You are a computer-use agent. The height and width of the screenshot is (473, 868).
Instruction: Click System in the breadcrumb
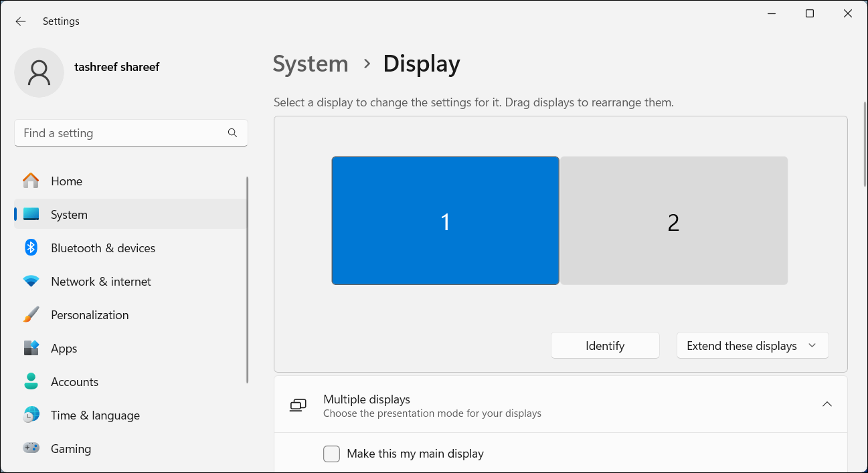pyautogui.click(x=310, y=64)
